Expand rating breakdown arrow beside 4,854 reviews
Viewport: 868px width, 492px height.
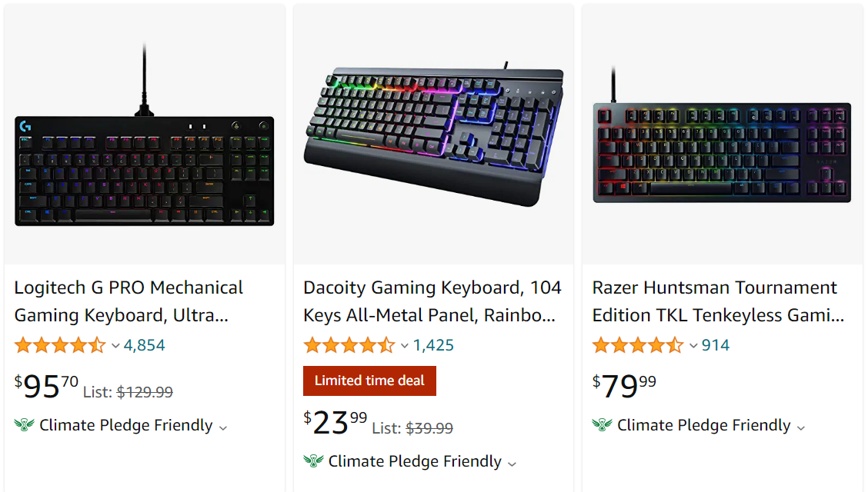tap(115, 346)
